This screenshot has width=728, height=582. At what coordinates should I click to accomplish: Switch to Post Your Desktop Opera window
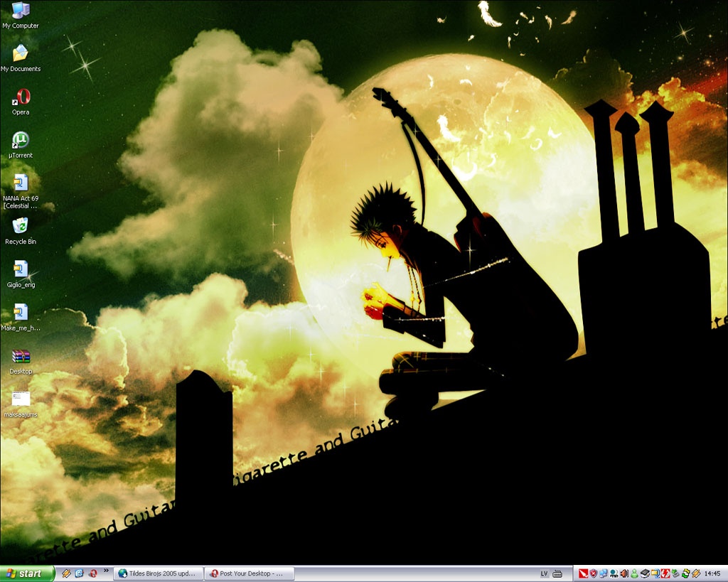click(x=250, y=573)
